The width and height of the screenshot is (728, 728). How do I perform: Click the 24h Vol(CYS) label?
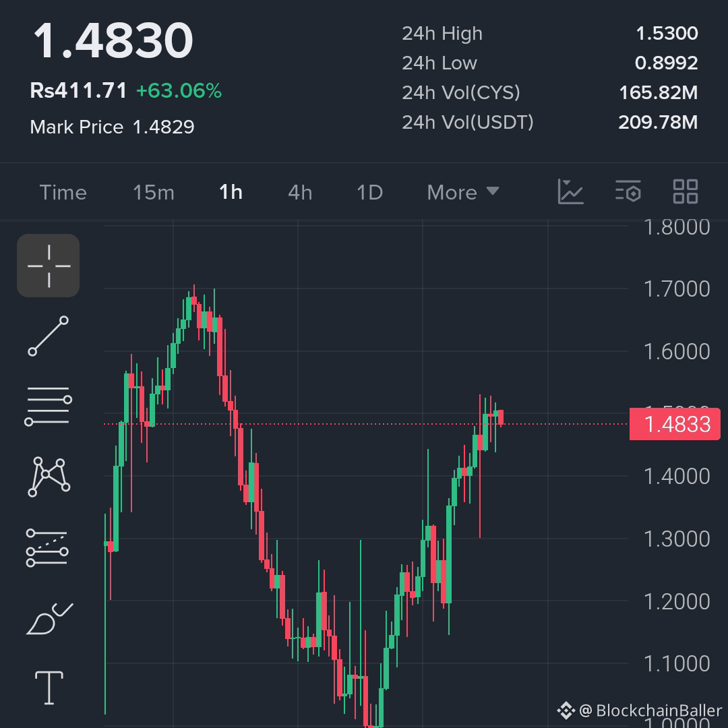click(x=460, y=93)
